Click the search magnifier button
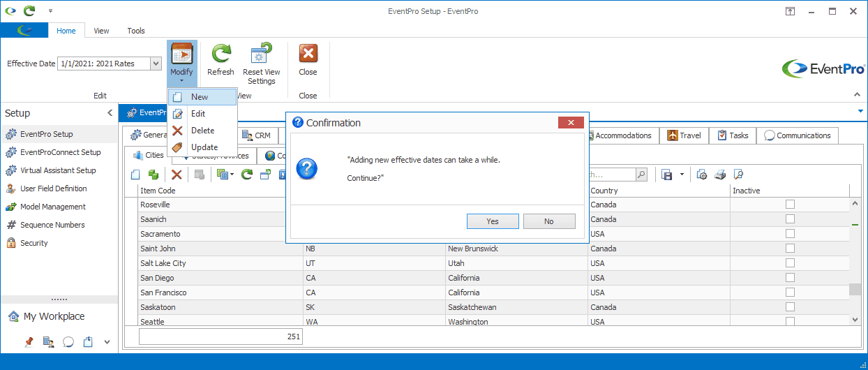 pos(641,175)
